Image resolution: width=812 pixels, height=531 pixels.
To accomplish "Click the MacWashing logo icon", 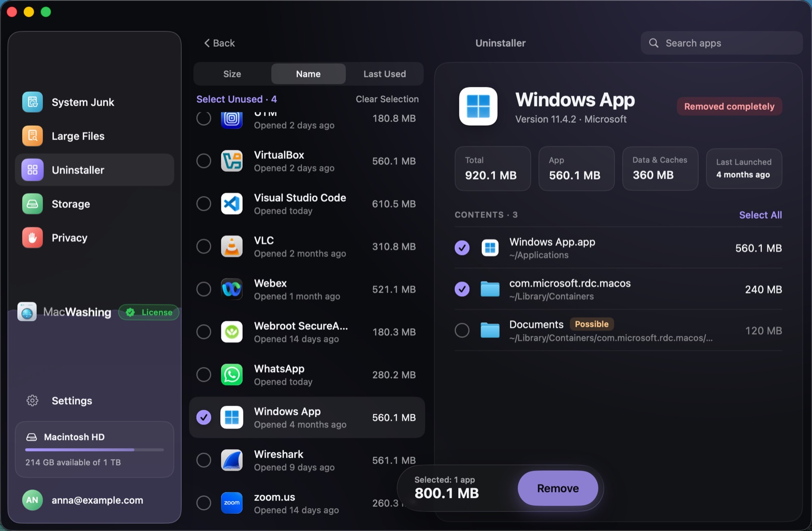I will point(27,312).
